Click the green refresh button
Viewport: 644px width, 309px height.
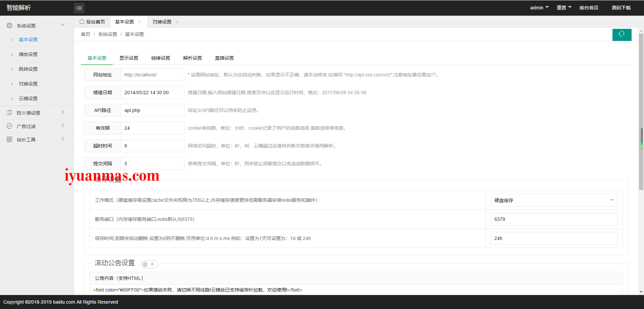[x=622, y=35]
